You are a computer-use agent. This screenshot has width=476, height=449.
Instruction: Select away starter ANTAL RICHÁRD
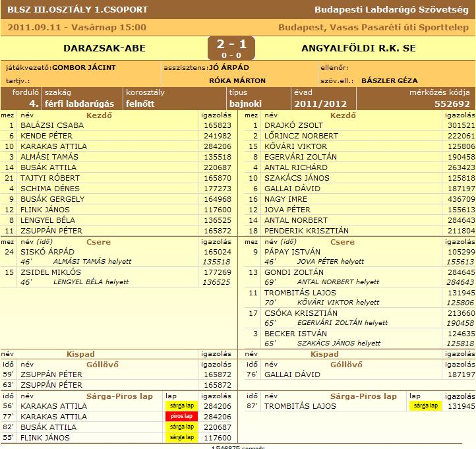296,167
